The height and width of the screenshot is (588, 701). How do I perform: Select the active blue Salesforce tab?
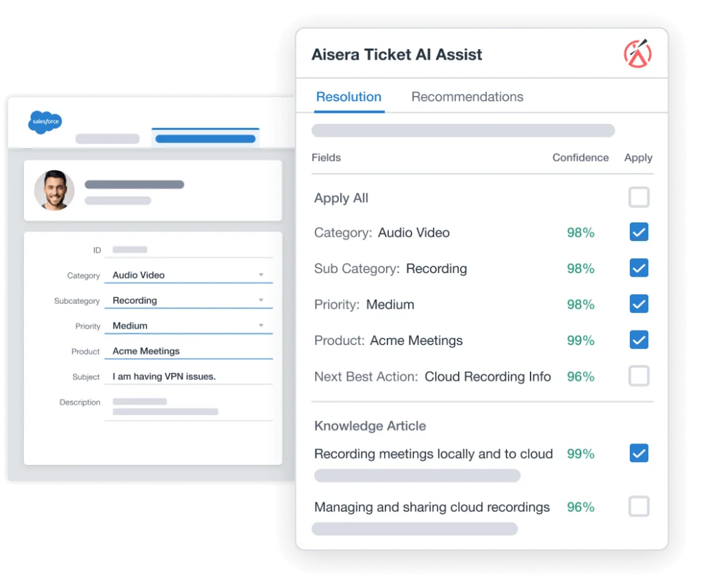[205, 139]
